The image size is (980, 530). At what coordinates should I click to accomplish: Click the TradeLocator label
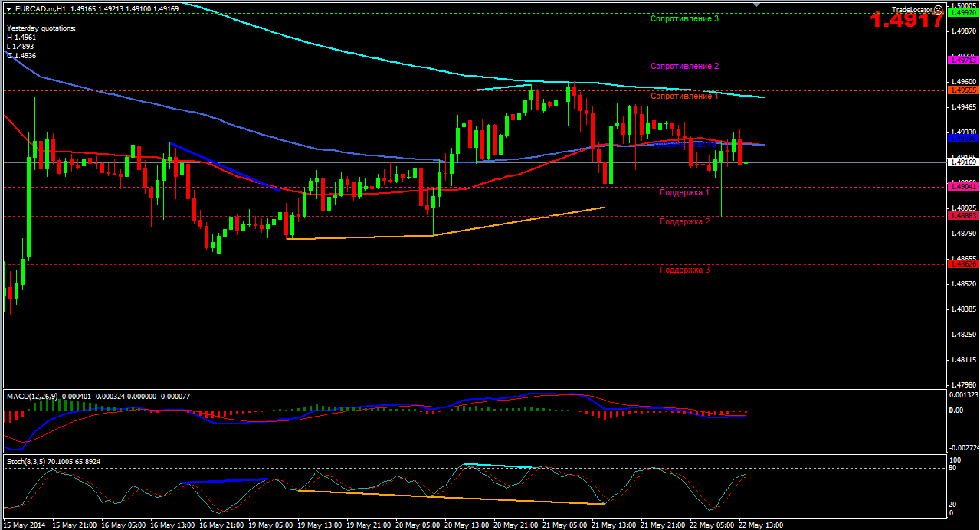(x=913, y=9)
